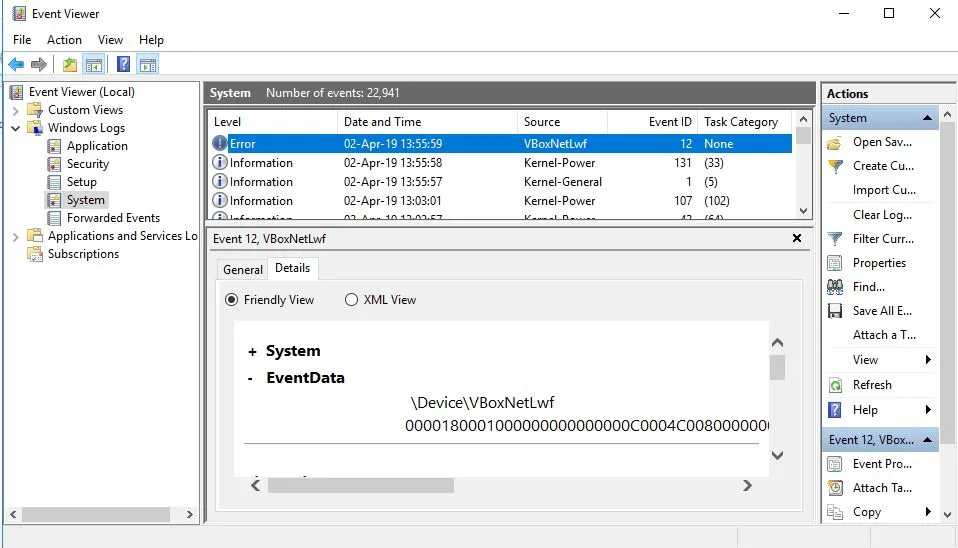Sort by Task Category column header
The image size is (958, 548).
745,122
